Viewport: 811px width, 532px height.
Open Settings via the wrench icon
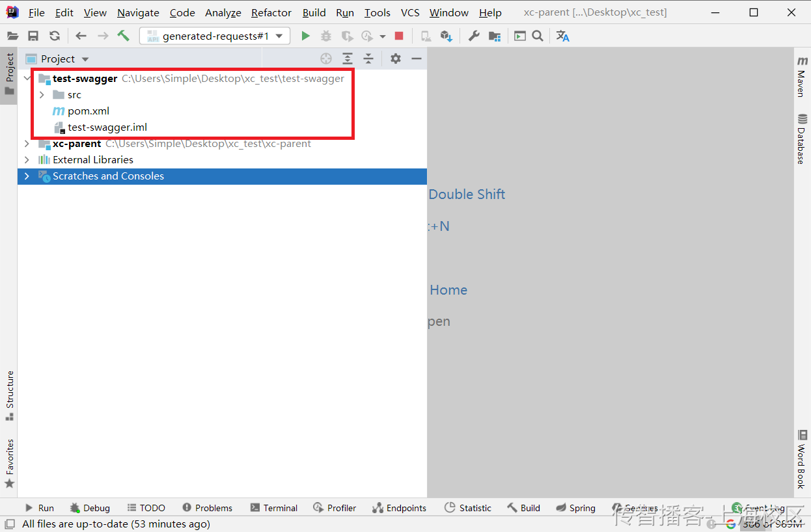click(x=474, y=36)
